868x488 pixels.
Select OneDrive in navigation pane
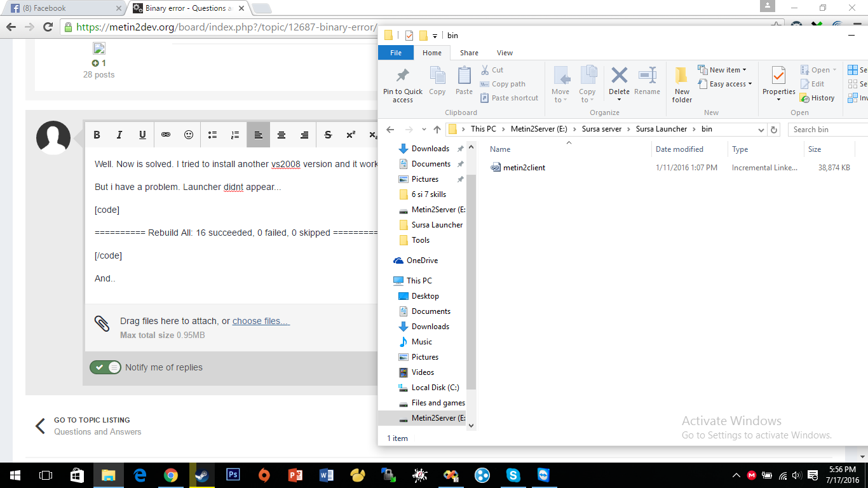422,261
